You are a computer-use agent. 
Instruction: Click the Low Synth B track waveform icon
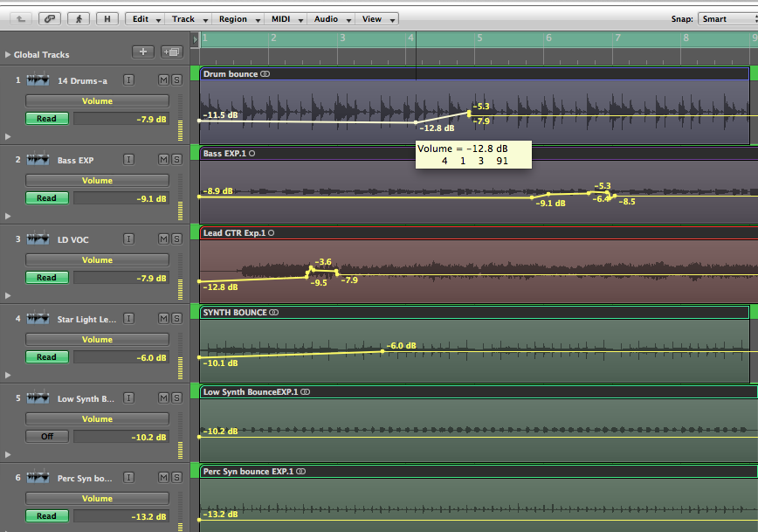click(38, 398)
